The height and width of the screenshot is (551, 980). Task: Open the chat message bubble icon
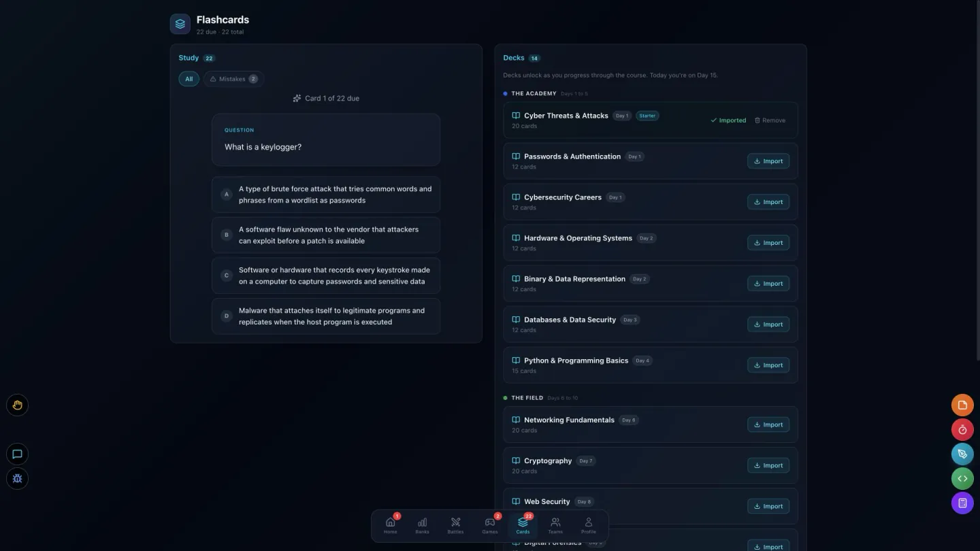[x=18, y=454]
